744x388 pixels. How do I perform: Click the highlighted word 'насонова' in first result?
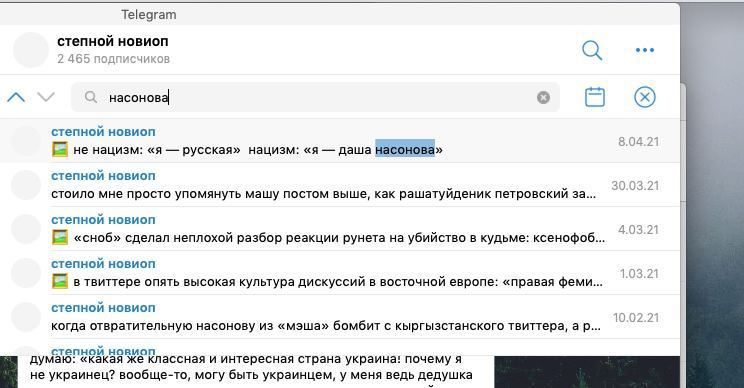405,149
